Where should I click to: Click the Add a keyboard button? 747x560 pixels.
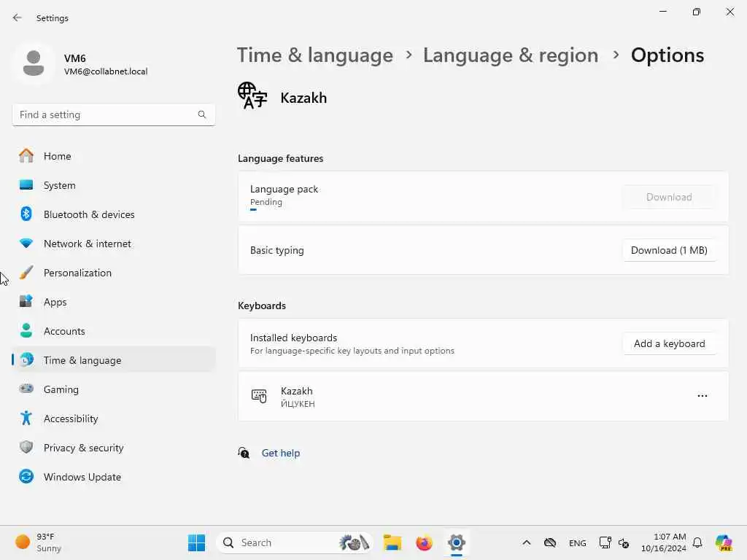[669, 343]
